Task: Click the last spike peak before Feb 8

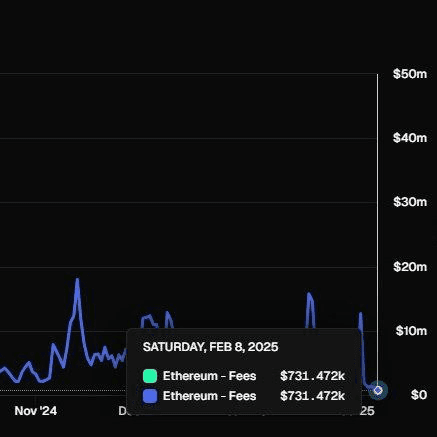Action: pyautogui.click(x=360, y=314)
